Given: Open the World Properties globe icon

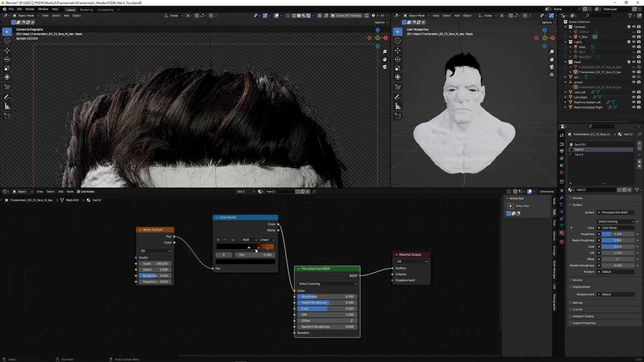Looking at the screenshot, I should pos(562,172).
